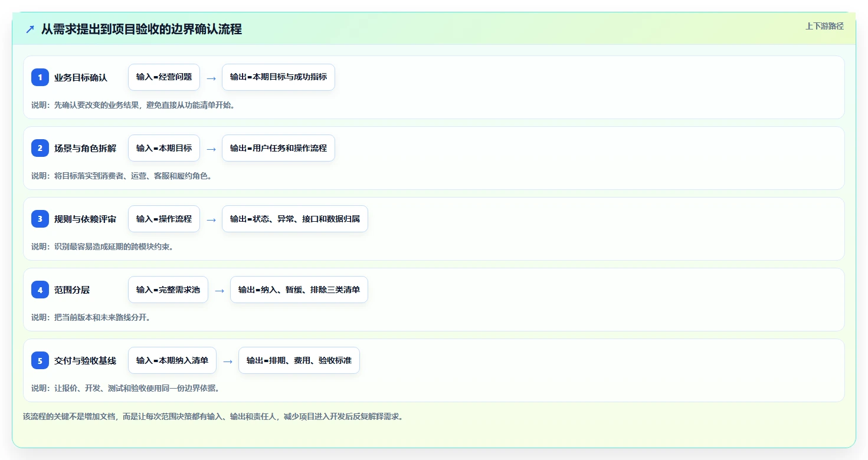The width and height of the screenshot is (868, 460).
Task: Click the 场景与角色拆解 step title
Action: (x=85, y=148)
